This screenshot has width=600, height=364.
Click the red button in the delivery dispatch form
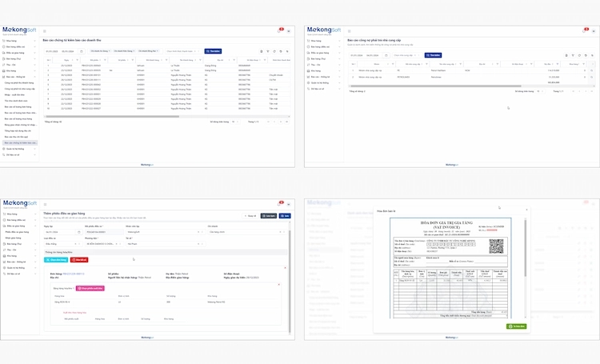pos(80,260)
